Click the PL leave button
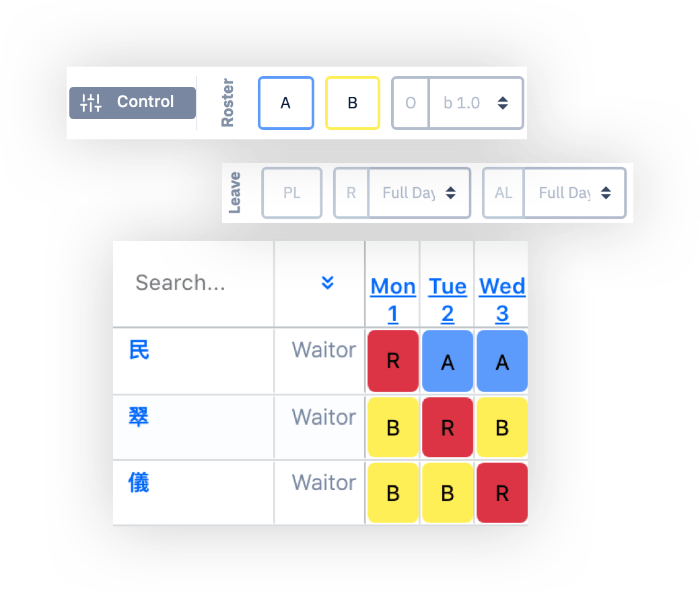Screen dimensions: 700x593 pos(292,193)
